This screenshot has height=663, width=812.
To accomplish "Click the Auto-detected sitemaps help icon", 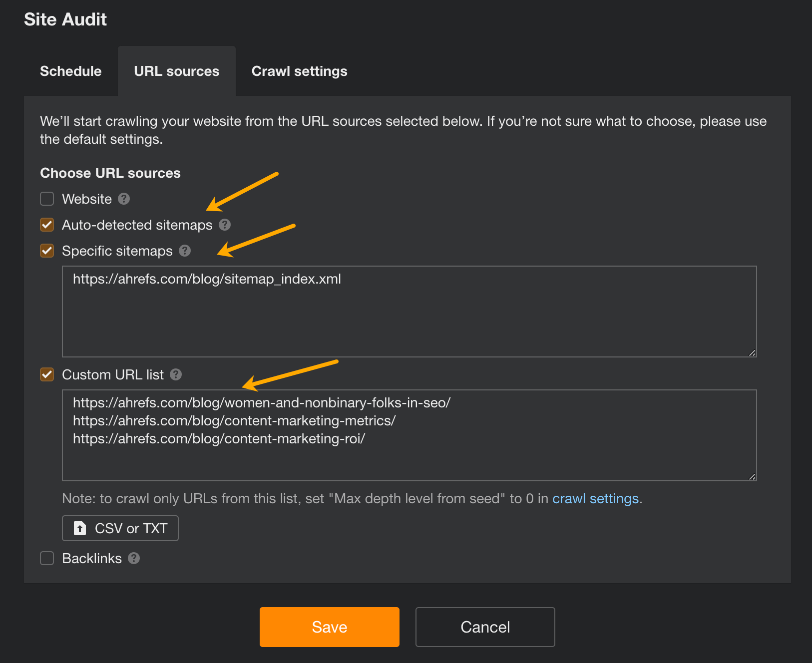I will click(x=225, y=225).
